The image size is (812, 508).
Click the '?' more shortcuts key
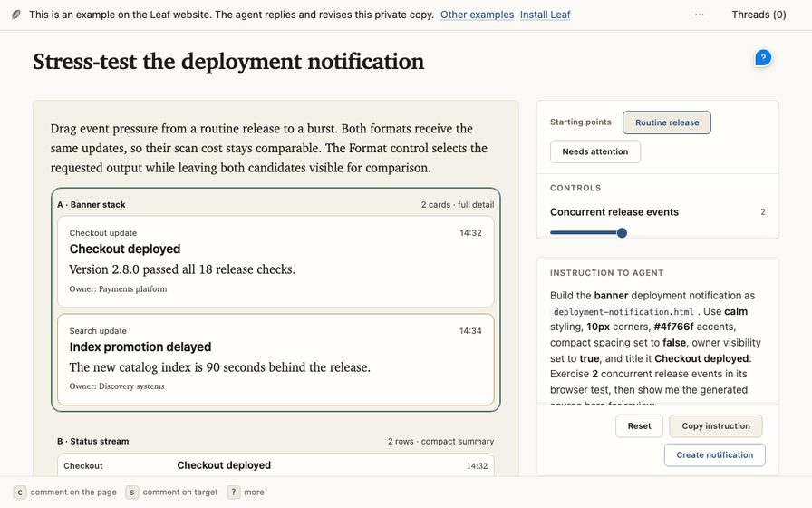coord(234,492)
